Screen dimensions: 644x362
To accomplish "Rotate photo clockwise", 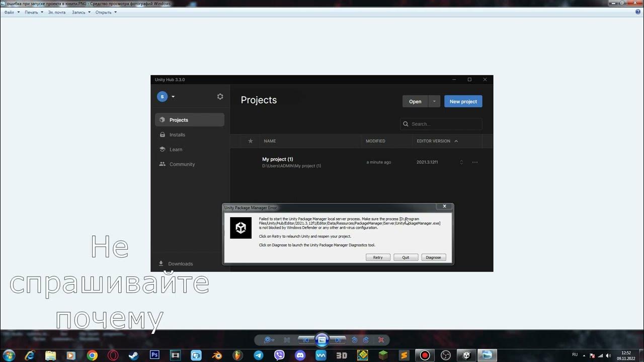I will (366, 340).
